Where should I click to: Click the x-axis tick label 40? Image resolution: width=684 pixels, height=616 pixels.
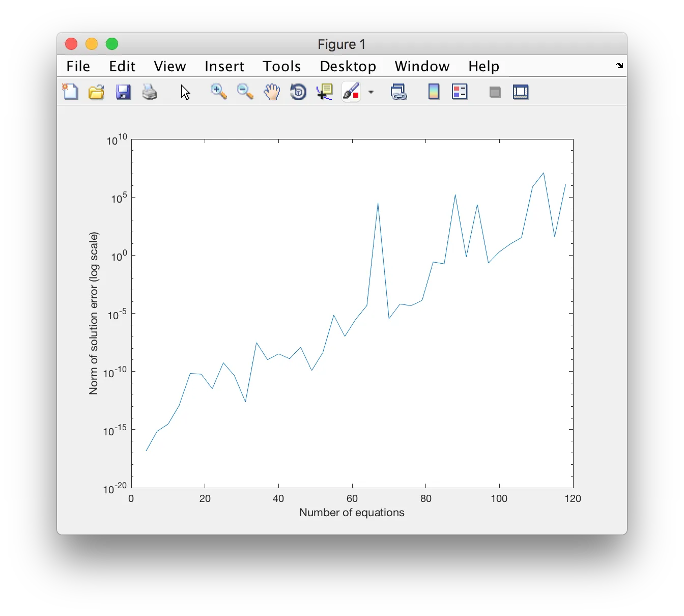278,498
